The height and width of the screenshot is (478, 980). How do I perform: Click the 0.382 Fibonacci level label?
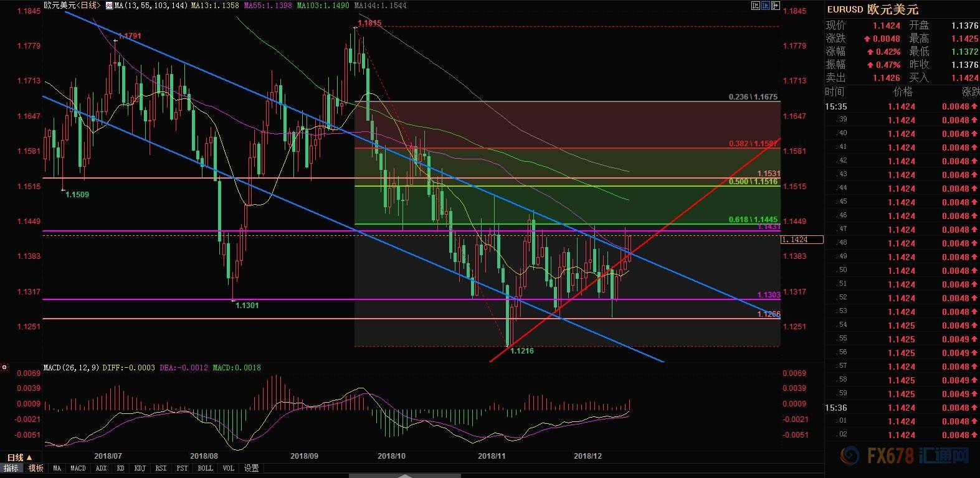click(753, 144)
